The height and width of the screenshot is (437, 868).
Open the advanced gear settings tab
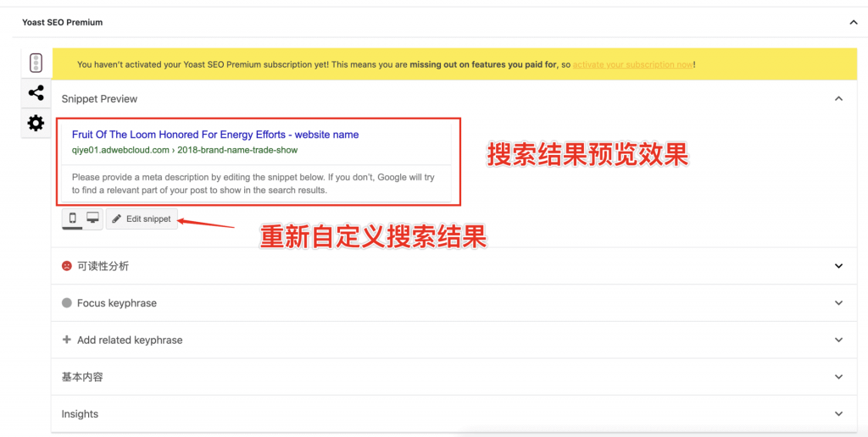pos(36,123)
